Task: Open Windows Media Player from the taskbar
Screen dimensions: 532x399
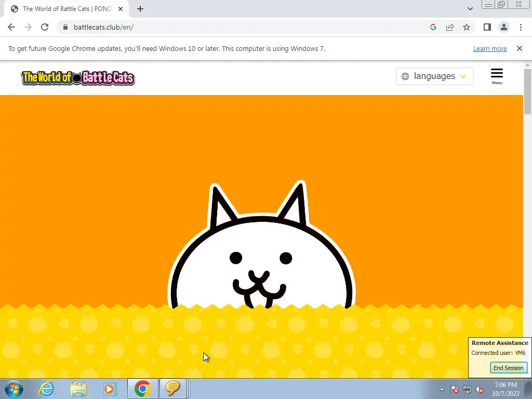Action: coord(110,389)
